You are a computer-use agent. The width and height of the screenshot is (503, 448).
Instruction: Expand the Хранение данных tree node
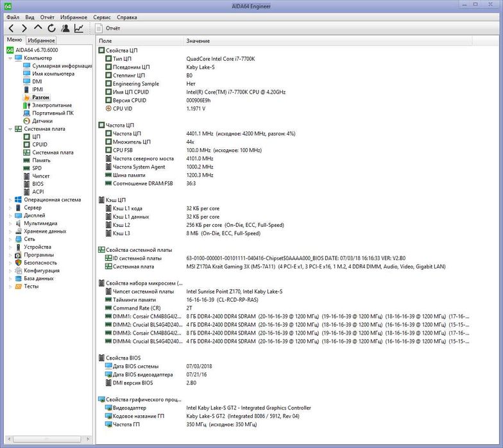(10, 231)
